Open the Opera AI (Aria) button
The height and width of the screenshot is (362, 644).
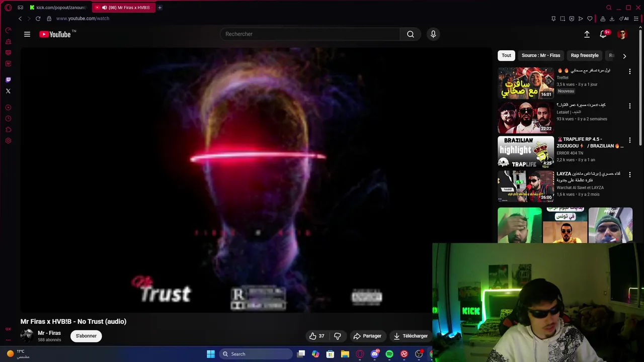624,19
